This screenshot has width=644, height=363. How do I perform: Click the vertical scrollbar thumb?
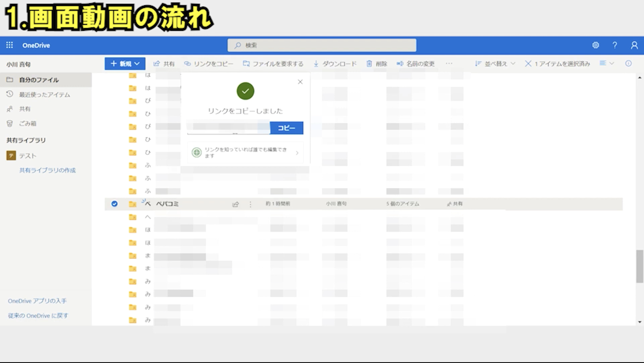[639, 266]
